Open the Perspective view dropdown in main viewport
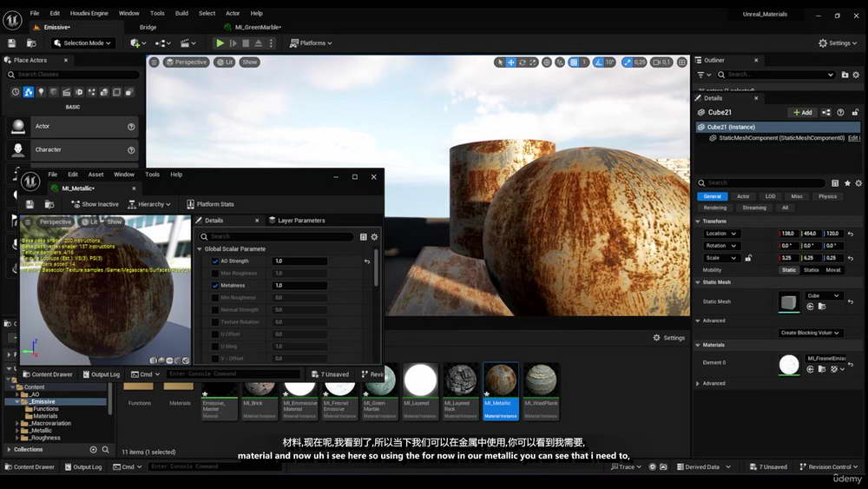Screen dimensions: 868x489 click(187, 62)
